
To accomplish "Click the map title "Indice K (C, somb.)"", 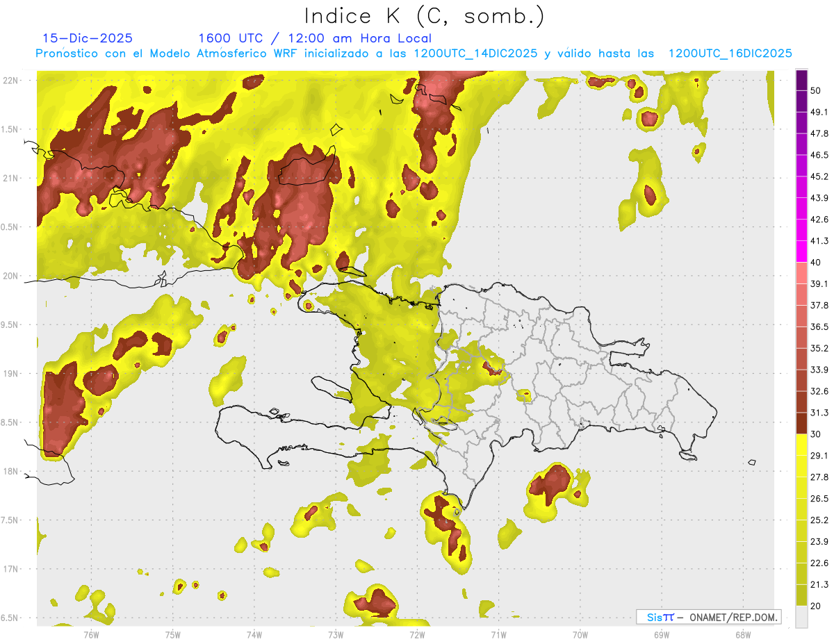I will (424, 16).
